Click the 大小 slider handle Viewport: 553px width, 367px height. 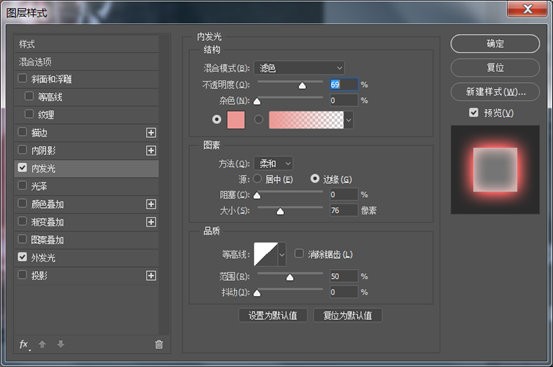280,211
